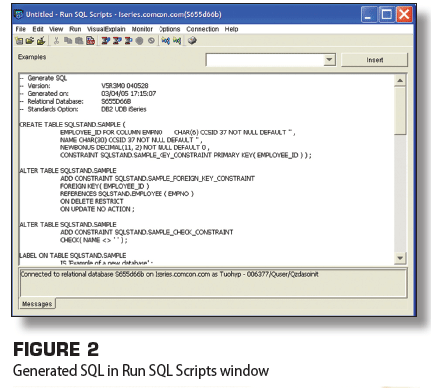
Task: Click the New script toolbar icon
Action: tap(19, 41)
